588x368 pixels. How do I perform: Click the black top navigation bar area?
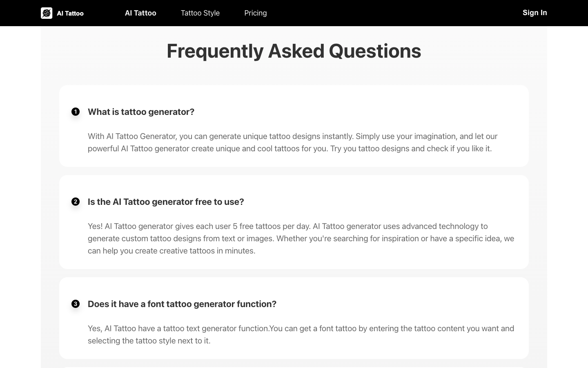(x=388, y=13)
